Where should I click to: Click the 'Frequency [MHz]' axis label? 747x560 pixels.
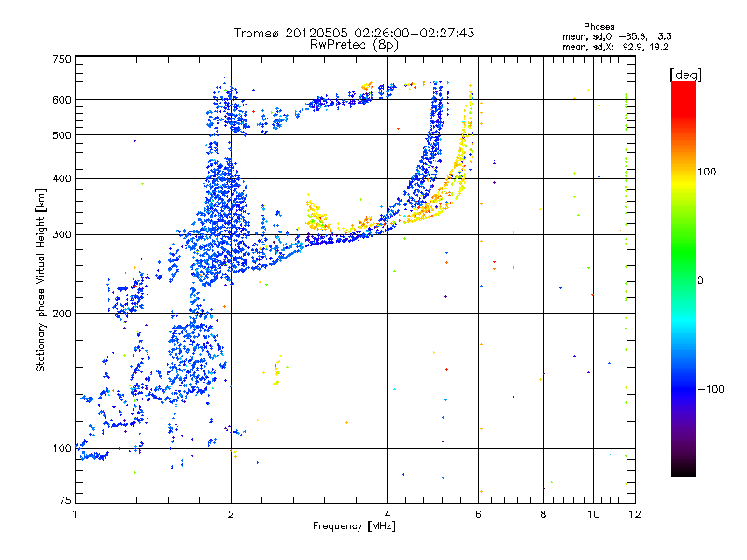tap(355, 526)
